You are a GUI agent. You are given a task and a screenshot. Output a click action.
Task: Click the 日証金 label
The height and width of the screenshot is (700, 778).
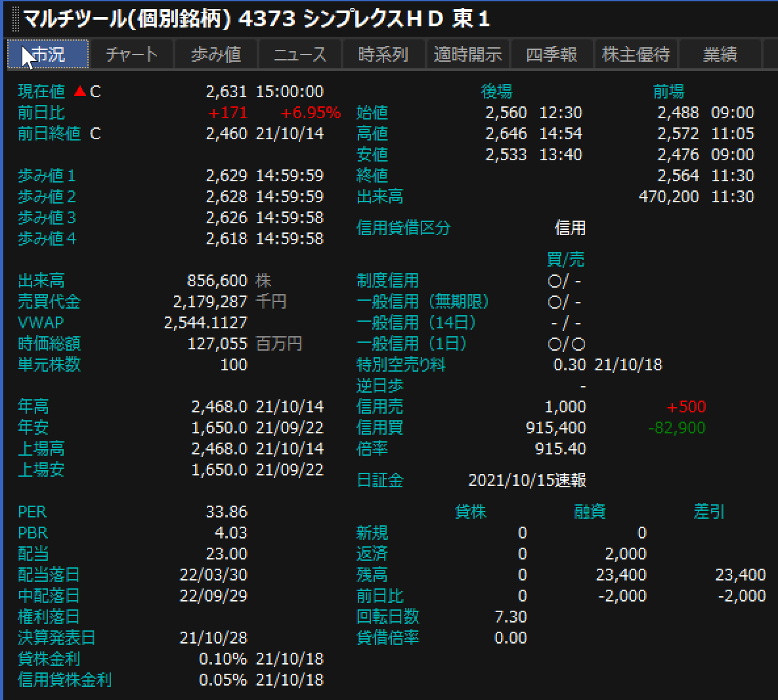[x=379, y=480]
